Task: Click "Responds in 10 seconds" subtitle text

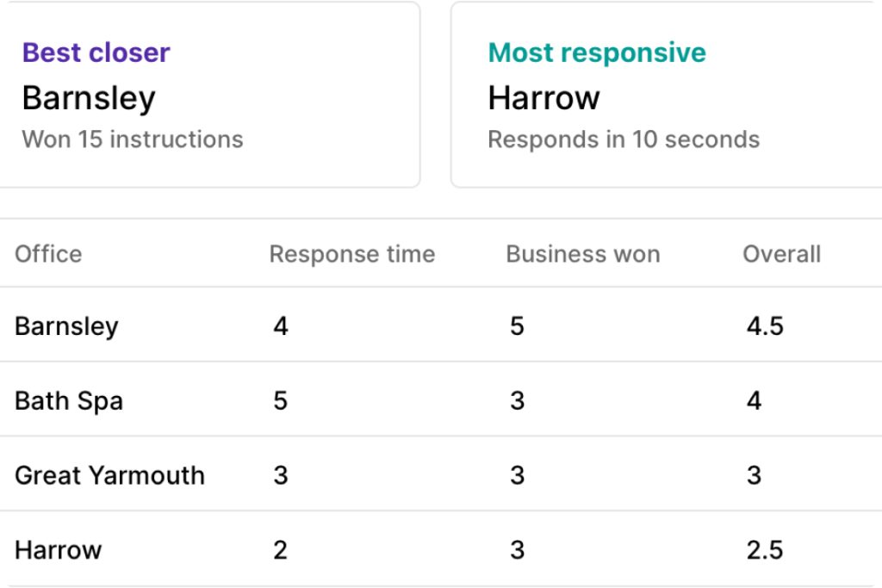Action: point(624,139)
